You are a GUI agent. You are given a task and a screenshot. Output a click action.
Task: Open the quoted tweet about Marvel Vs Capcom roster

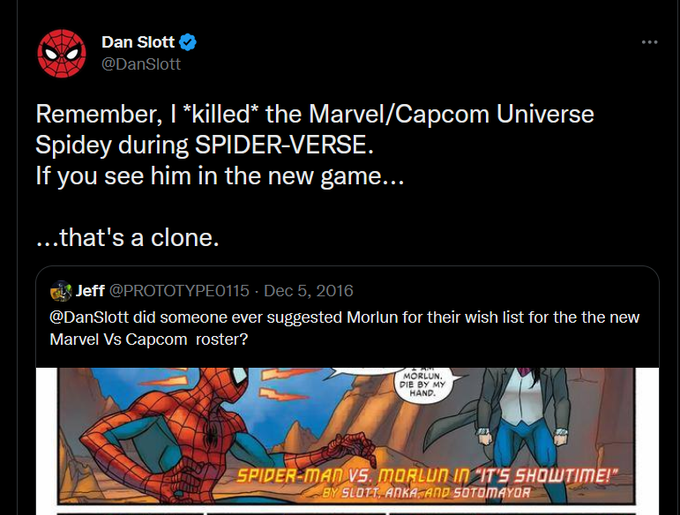pos(347,316)
